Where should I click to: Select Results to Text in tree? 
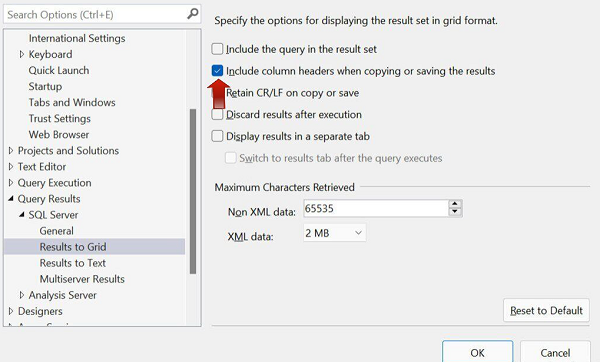point(73,263)
